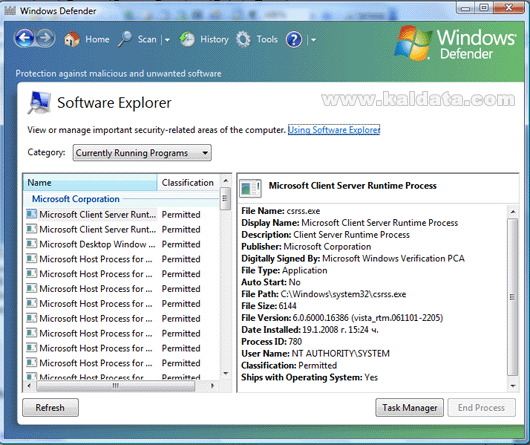The height and width of the screenshot is (445, 530).
Task: Click the details pane scrollbar thumb
Action: pos(513,297)
